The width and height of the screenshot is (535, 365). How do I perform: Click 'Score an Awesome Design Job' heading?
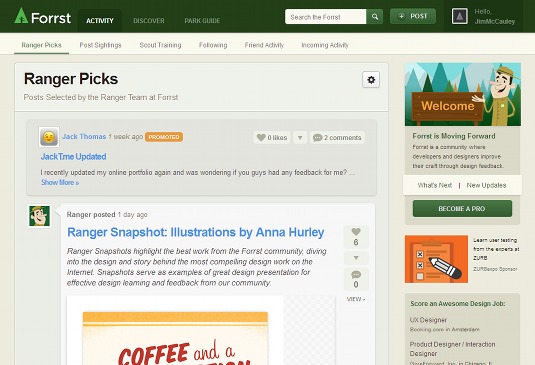(x=458, y=304)
